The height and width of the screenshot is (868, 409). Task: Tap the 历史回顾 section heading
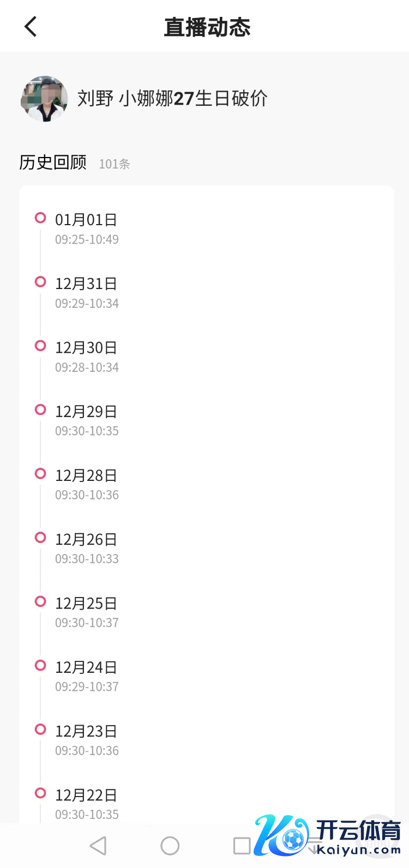53,162
